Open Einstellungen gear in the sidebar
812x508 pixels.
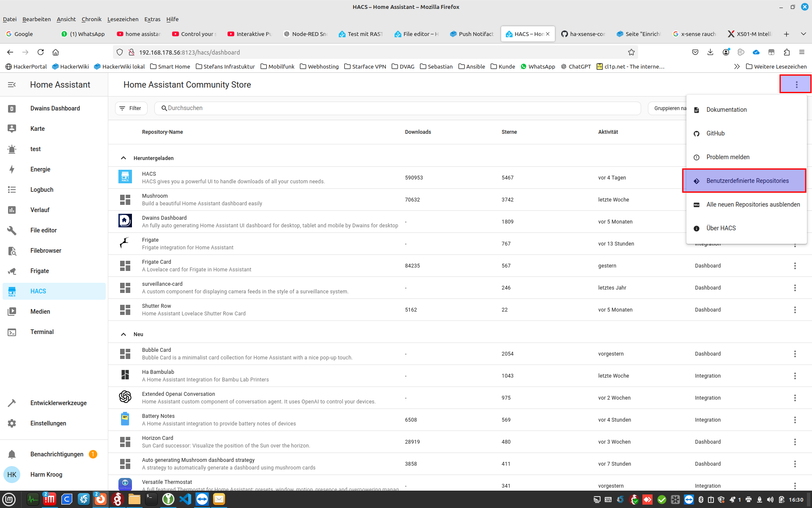(12, 423)
